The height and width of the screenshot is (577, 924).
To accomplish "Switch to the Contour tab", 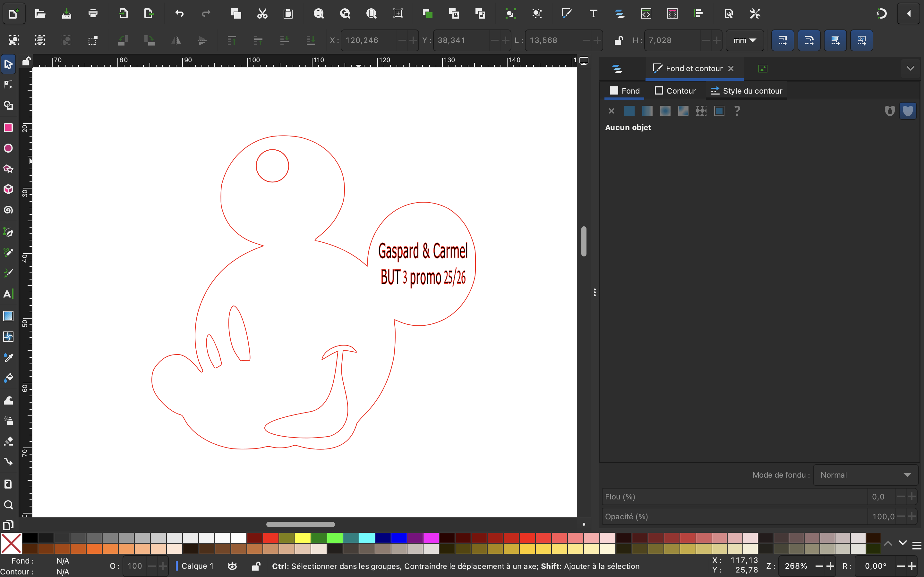I will (675, 91).
